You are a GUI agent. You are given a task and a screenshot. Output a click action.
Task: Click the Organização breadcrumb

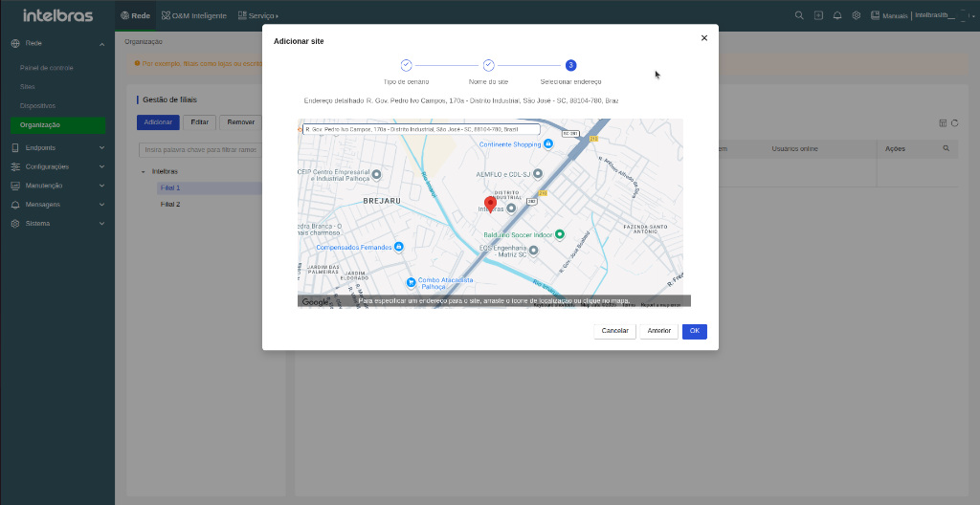144,42
